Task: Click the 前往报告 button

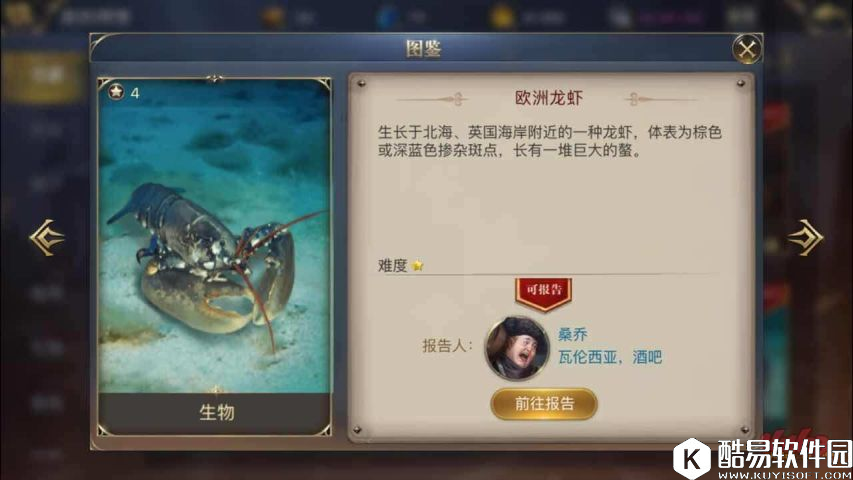Action: (x=544, y=404)
